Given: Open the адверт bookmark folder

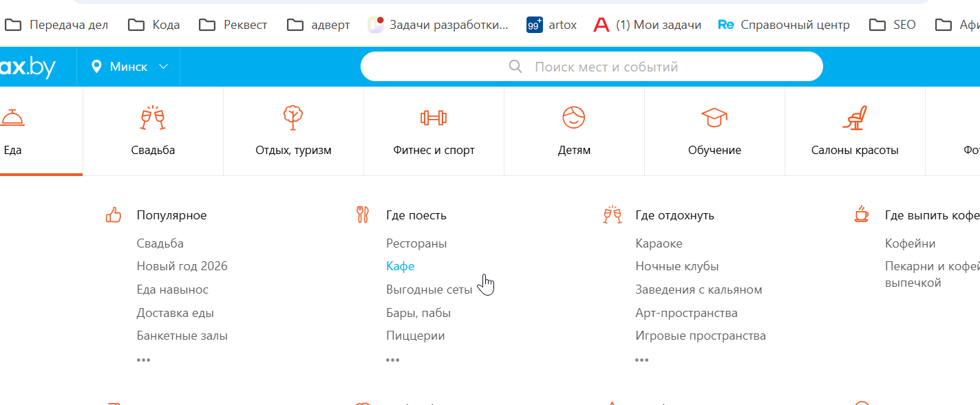Looking at the screenshot, I should [319, 25].
